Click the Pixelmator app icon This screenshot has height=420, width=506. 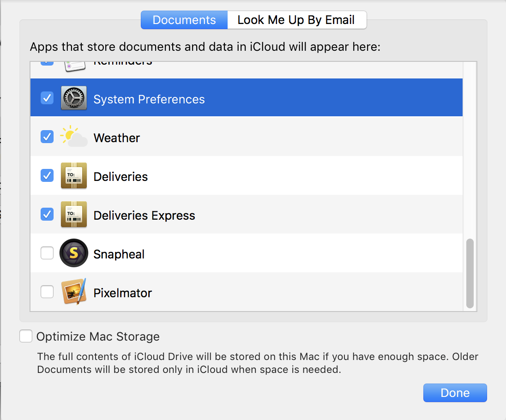pos(74,292)
